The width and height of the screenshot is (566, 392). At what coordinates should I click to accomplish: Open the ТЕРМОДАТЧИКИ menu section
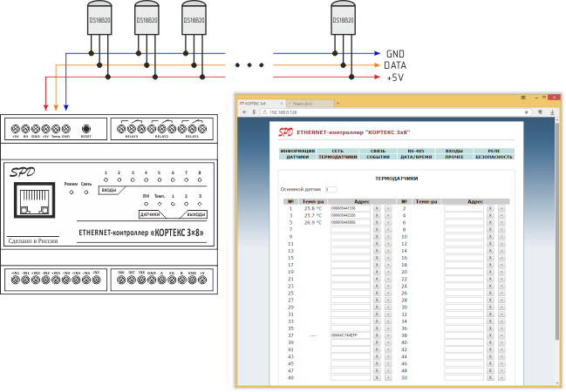tap(338, 157)
